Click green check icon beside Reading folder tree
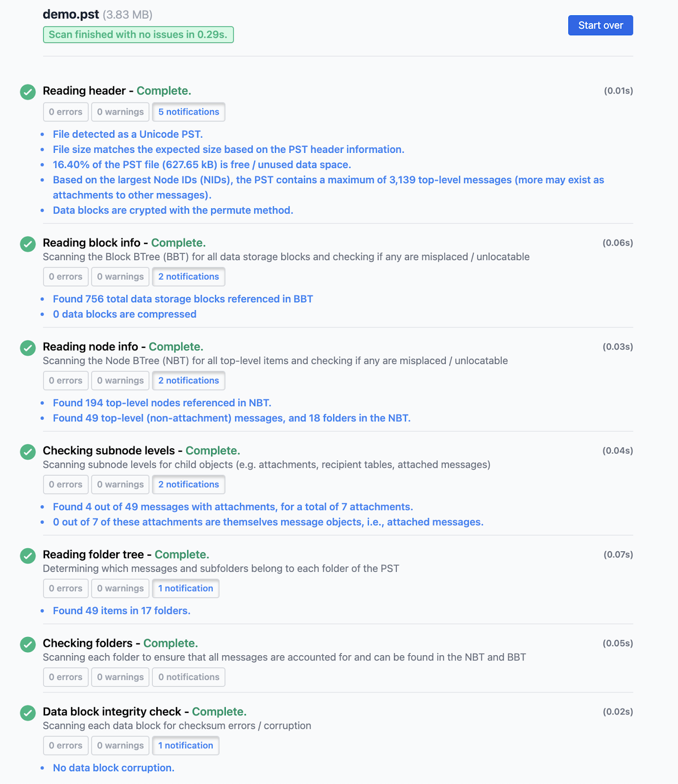678x784 pixels. pos(28,555)
